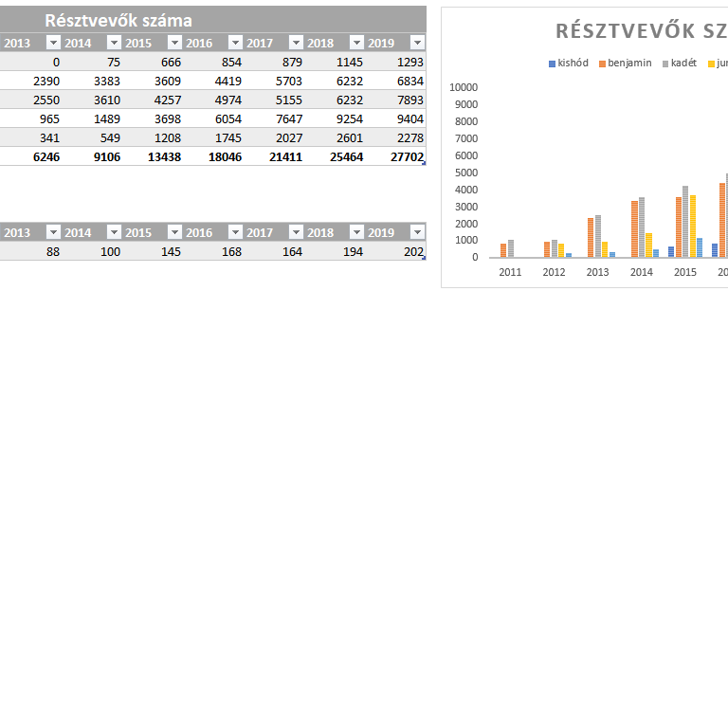Viewport: 728px width, 728px height.
Task: Open the 2015 filter dropdown in lower table
Action: tap(174, 232)
